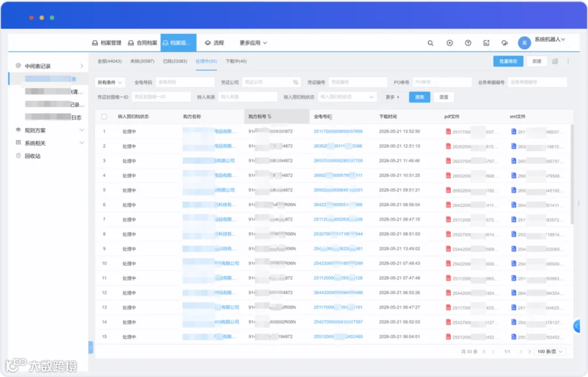
Task: Focus the 转入来源 input field
Action: tap(248, 97)
